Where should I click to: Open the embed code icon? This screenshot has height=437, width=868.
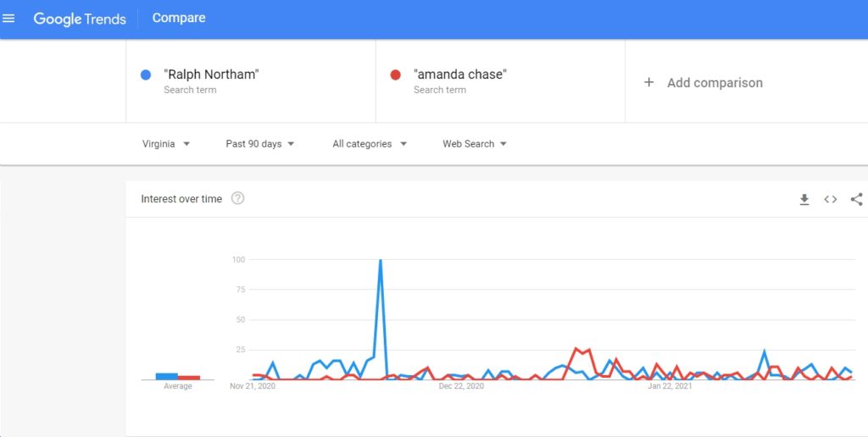coord(830,200)
